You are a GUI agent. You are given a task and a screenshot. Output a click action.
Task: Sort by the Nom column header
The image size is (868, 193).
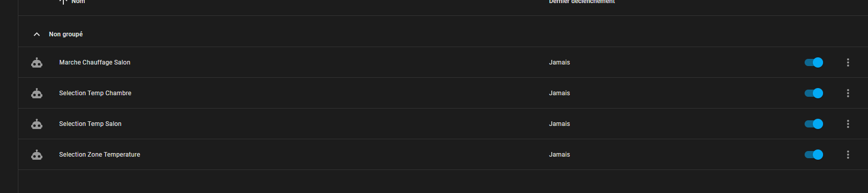click(78, 2)
